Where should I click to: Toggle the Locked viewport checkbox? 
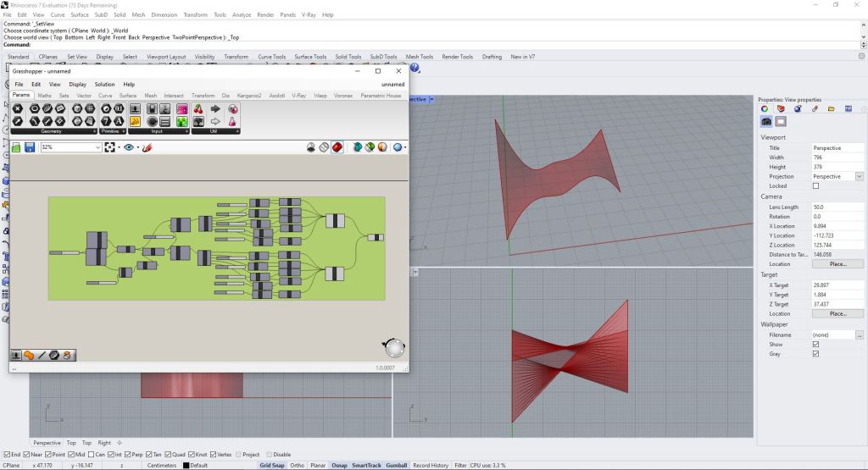point(816,186)
